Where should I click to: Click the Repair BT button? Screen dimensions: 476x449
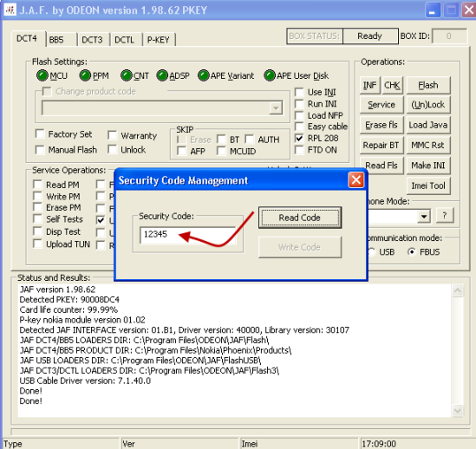point(381,146)
